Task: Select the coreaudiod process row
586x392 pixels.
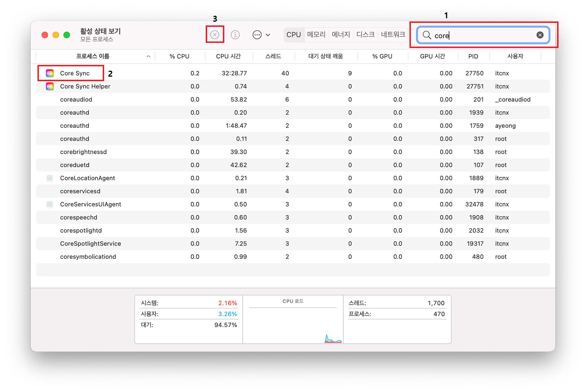Action: coord(76,100)
